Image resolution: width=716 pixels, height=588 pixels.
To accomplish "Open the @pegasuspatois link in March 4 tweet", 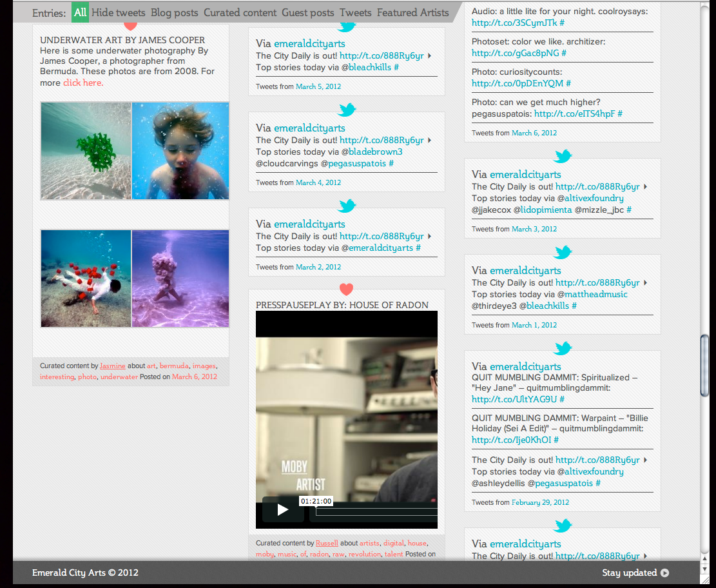I will [x=357, y=163].
